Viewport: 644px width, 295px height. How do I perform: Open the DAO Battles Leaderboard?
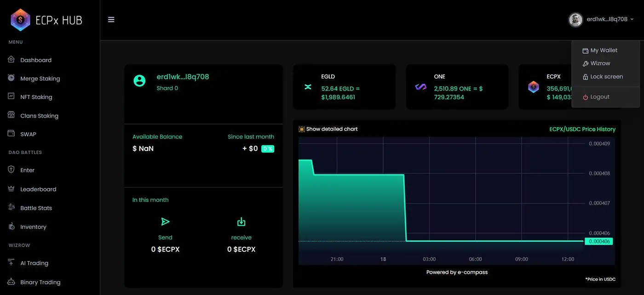pyautogui.click(x=38, y=189)
